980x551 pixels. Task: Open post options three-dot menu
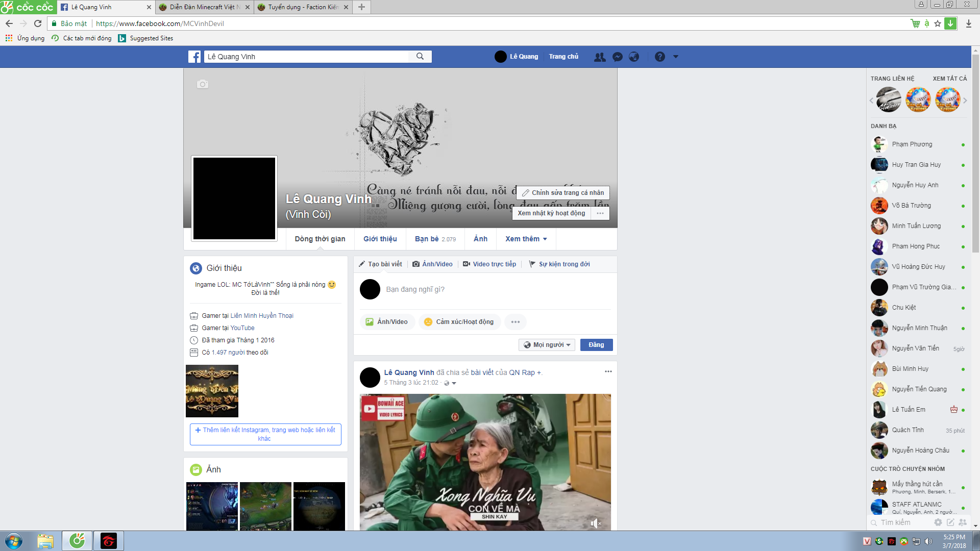(x=608, y=371)
